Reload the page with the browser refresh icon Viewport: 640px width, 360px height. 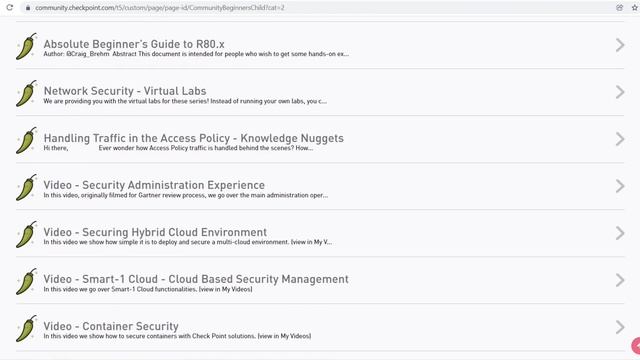(x=9, y=7)
